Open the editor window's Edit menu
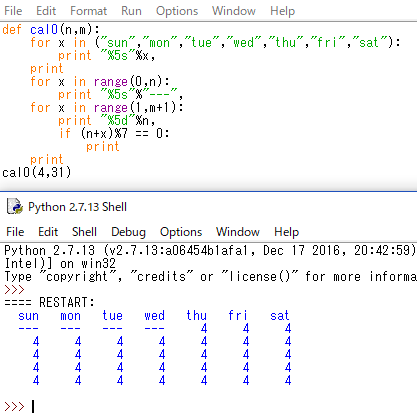417x415 pixels. (46, 11)
